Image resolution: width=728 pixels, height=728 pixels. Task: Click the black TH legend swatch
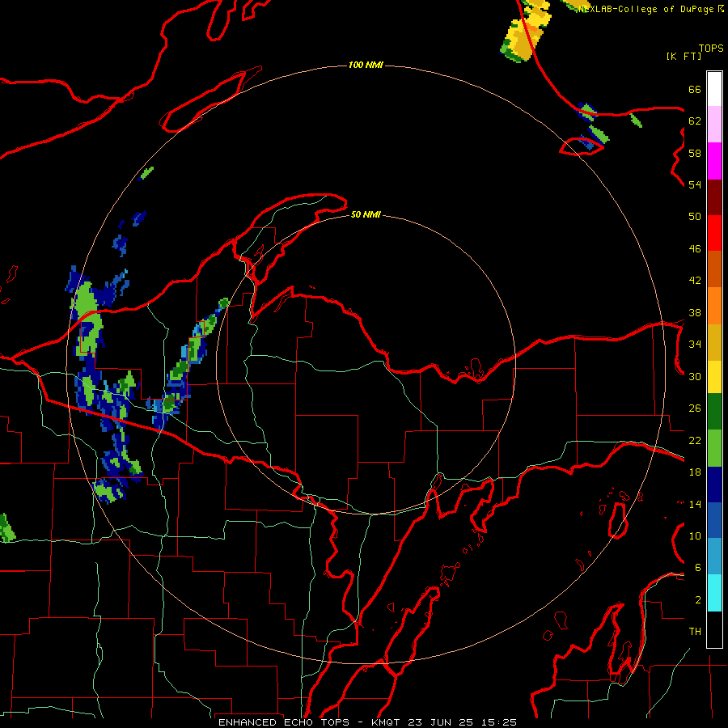tap(714, 629)
